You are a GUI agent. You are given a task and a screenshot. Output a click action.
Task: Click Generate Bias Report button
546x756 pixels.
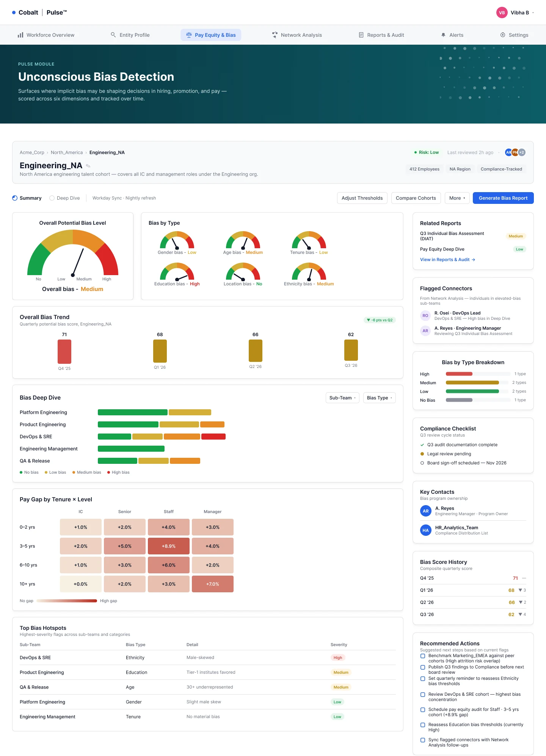click(x=503, y=198)
